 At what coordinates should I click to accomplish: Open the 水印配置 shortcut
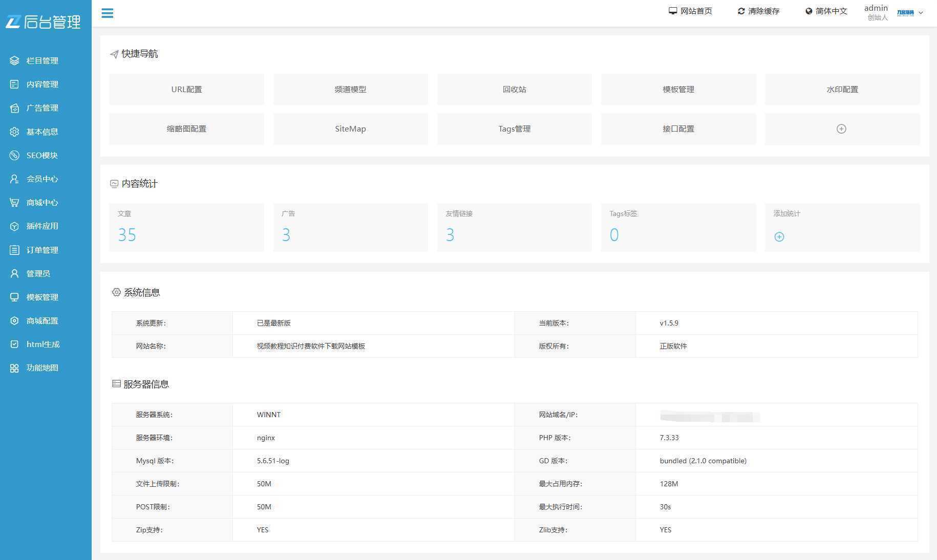click(842, 89)
